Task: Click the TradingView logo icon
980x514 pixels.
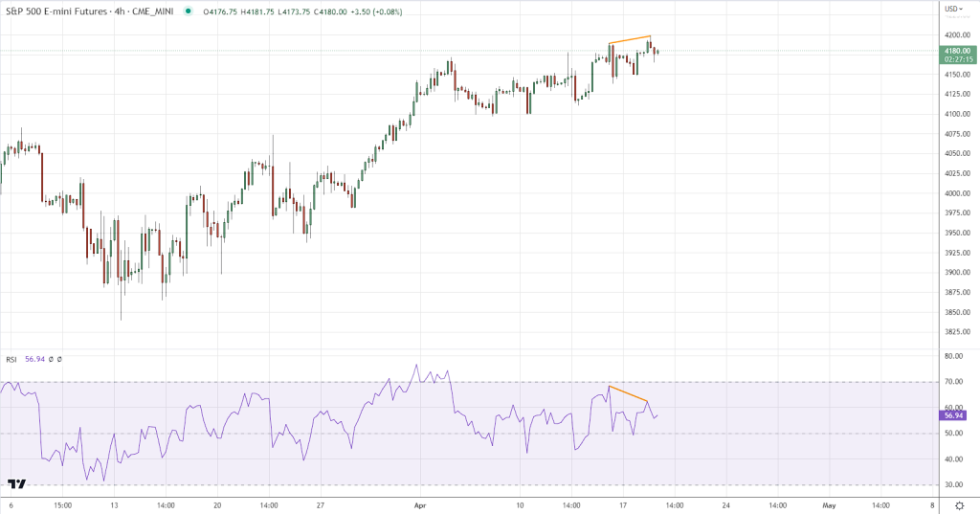Action: click(x=16, y=485)
